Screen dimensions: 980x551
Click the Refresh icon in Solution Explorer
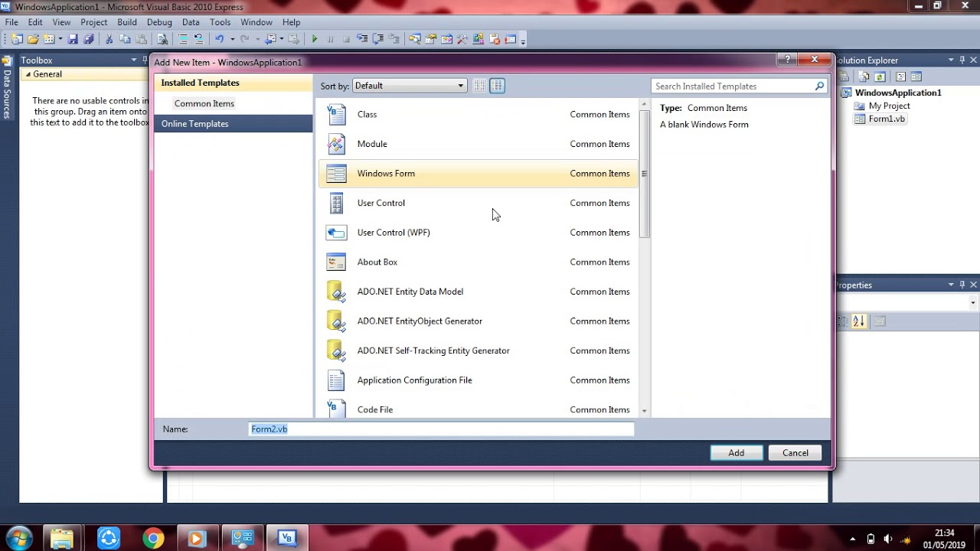[880, 77]
